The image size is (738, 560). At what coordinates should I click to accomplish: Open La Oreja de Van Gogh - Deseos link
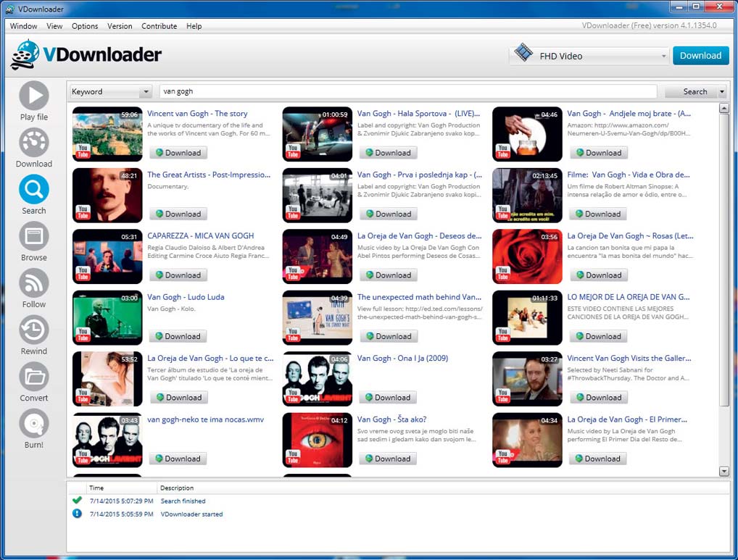pyautogui.click(x=419, y=235)
